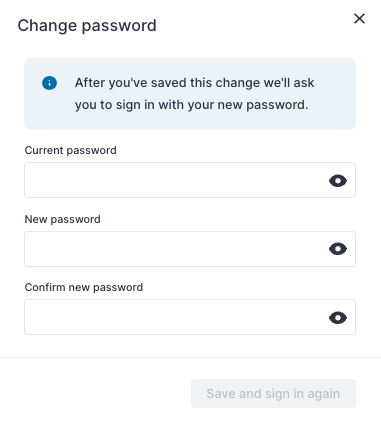The height and width of the screenshot is (427, 381).
Task: Click the "New password" field label
Action: pos(63,219)
